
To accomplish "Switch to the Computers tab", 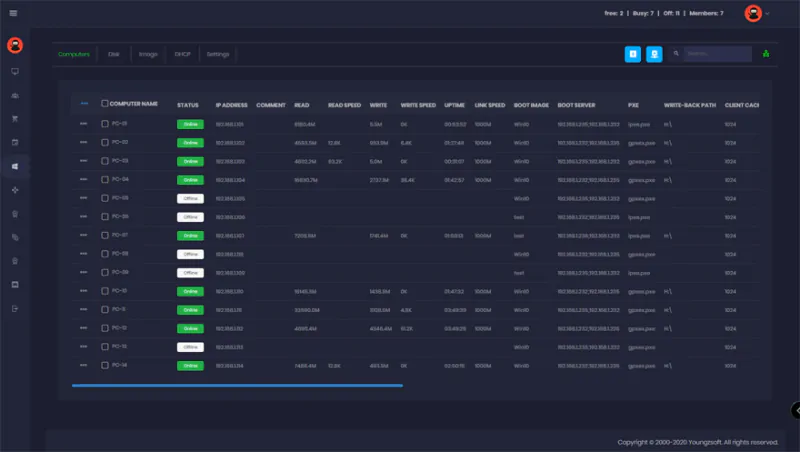I will coord(74,54).
